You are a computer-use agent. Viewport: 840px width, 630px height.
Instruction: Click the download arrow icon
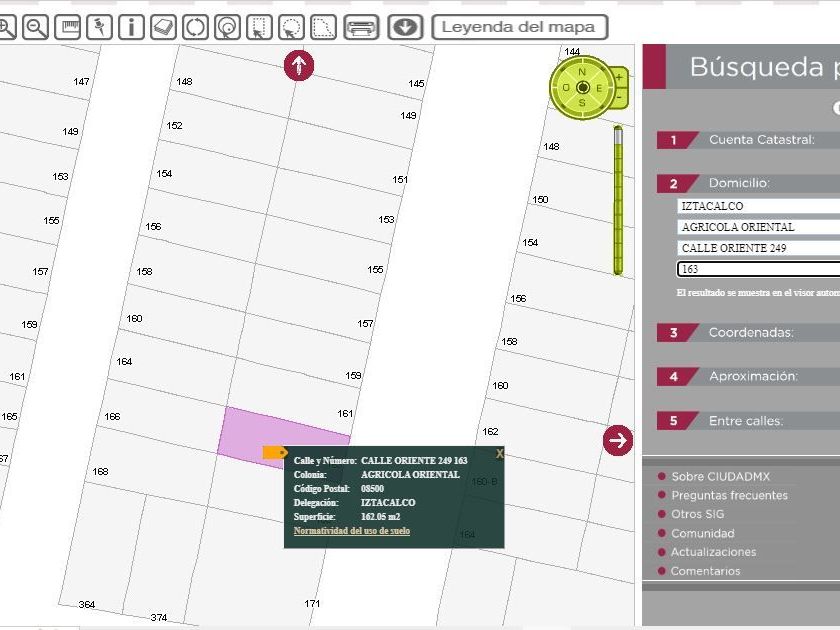tap(405, 27)
